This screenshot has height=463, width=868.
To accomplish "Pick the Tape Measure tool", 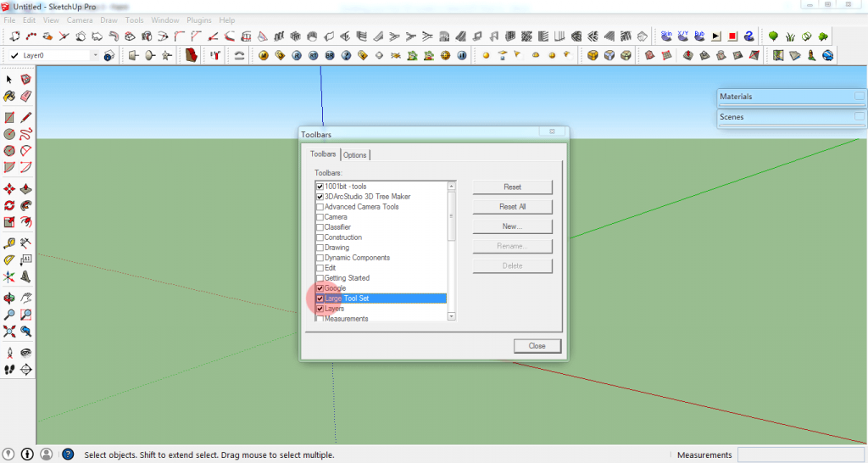I will 9,243.
